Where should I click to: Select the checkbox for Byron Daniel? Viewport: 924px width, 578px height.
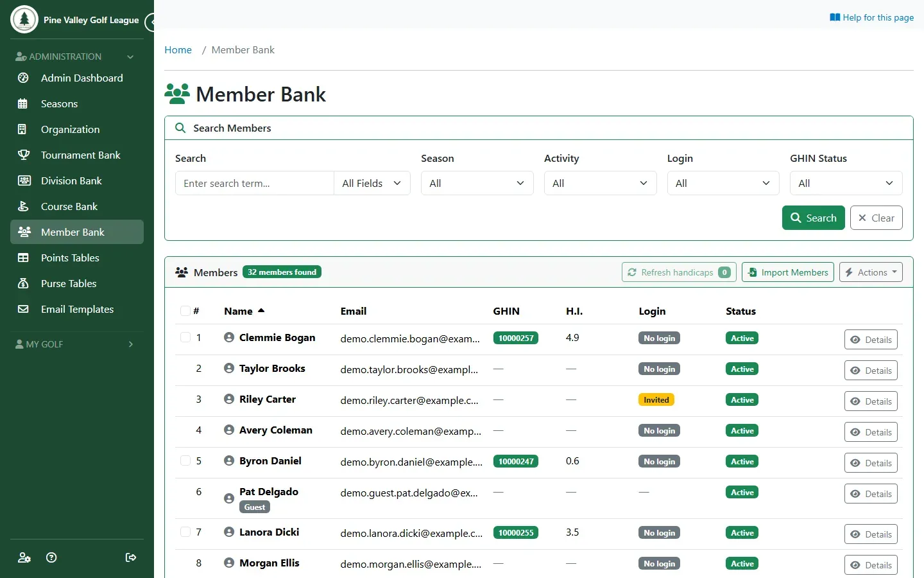pyautogui.click(x=185, y=460)
